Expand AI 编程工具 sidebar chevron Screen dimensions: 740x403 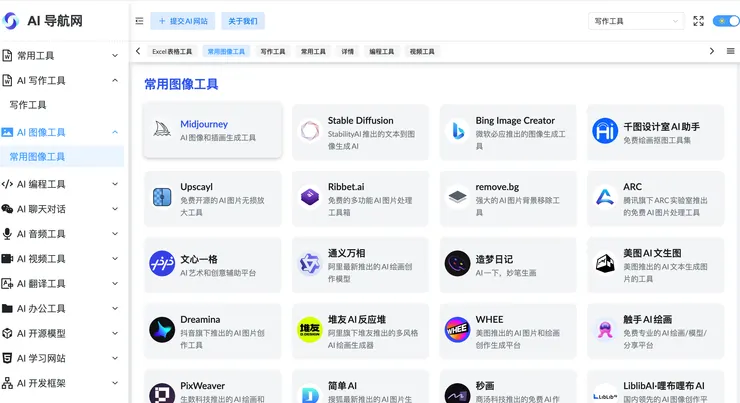[x=115, y=184]
